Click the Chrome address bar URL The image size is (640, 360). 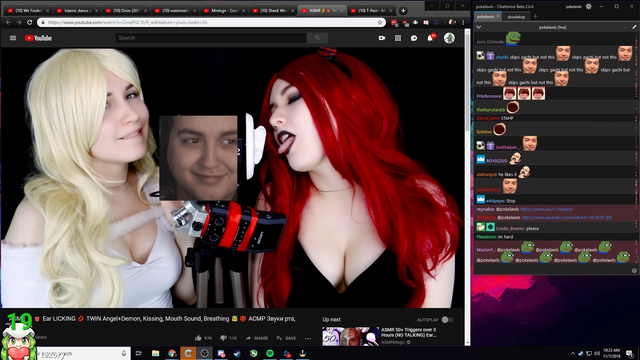click(127, 22)
